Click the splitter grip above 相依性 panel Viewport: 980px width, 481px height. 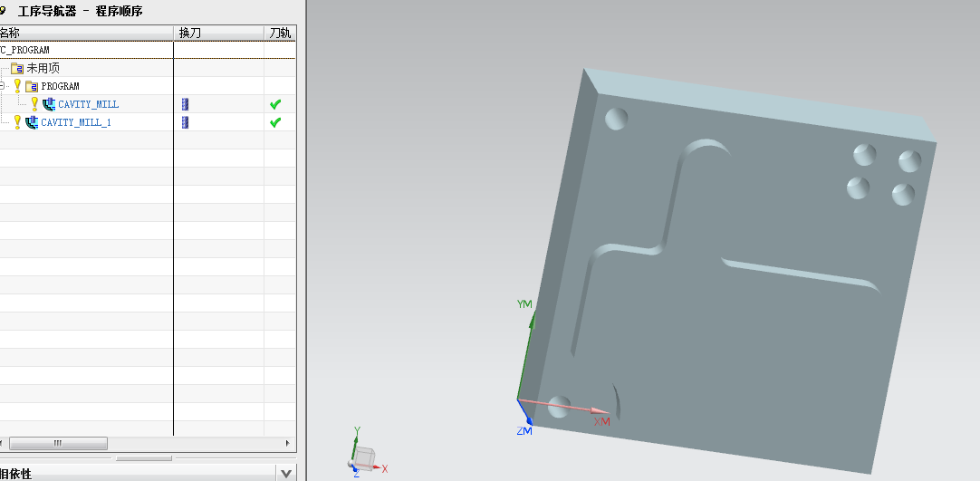tap(144, 457)
